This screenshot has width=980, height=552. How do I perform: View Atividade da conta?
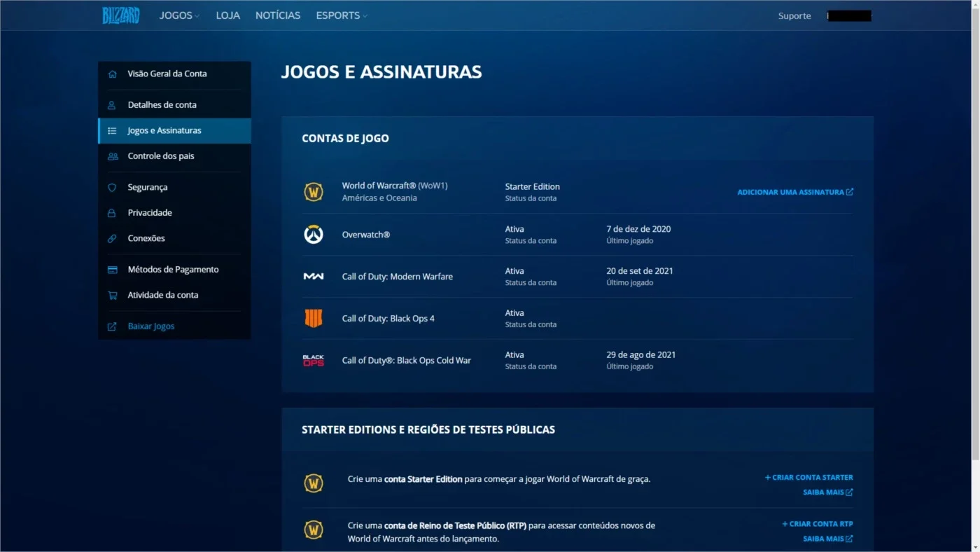(x=174, y=295)
